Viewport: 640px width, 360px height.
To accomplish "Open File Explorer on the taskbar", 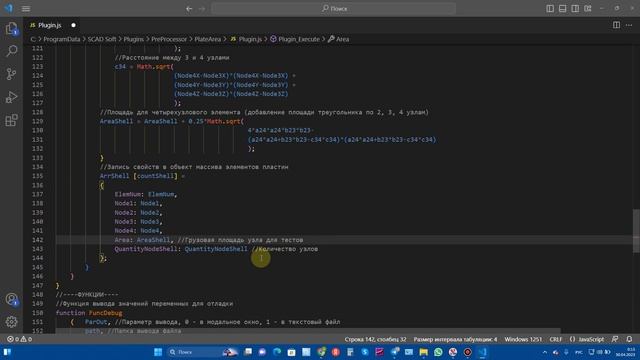I will point(423,352).
